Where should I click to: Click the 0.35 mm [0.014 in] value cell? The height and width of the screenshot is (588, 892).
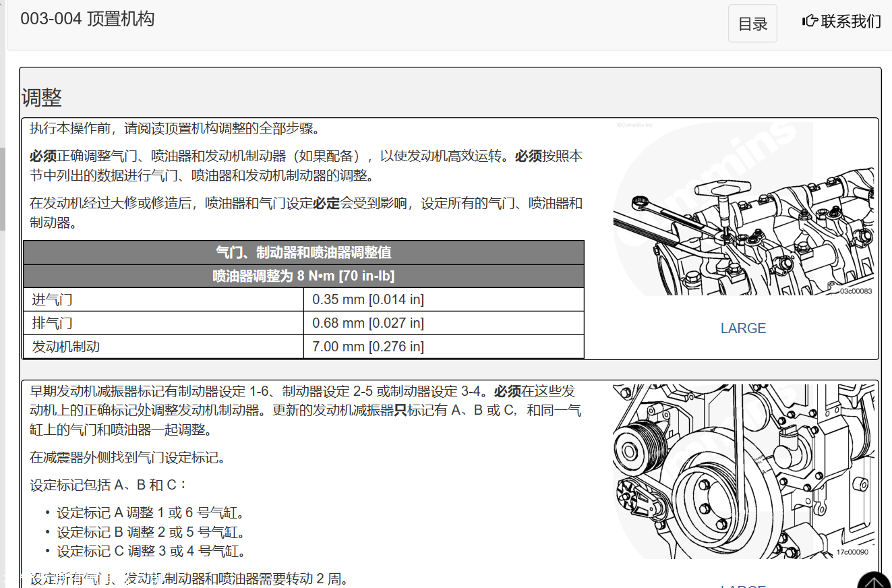coord(443,299)
